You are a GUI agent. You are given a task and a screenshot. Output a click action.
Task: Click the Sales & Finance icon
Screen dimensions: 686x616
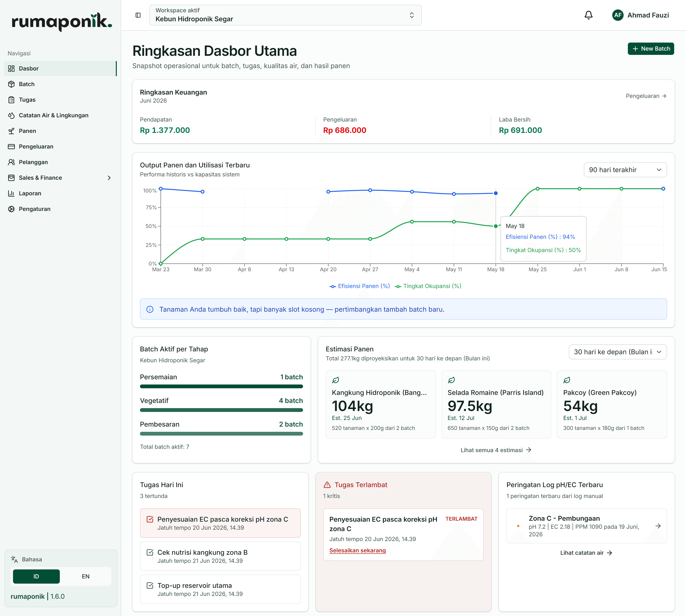coord(12,178)
